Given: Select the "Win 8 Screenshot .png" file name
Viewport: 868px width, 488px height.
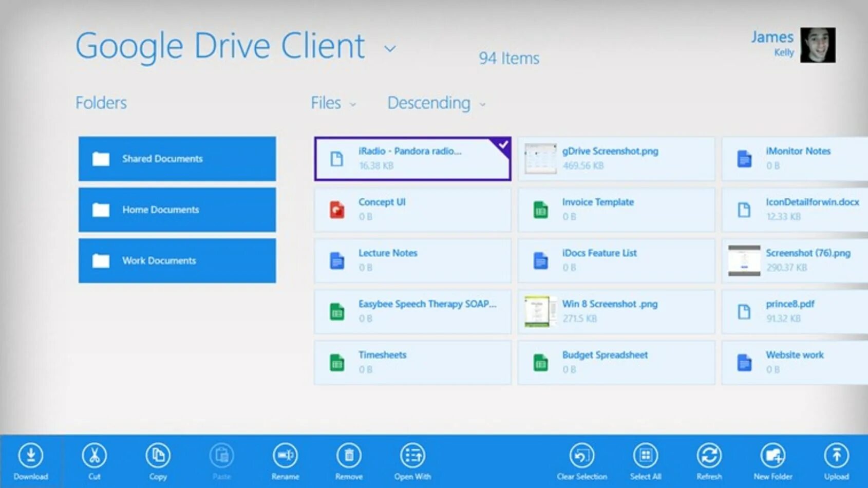Looking at the screenshot, I should click(610, 304).
